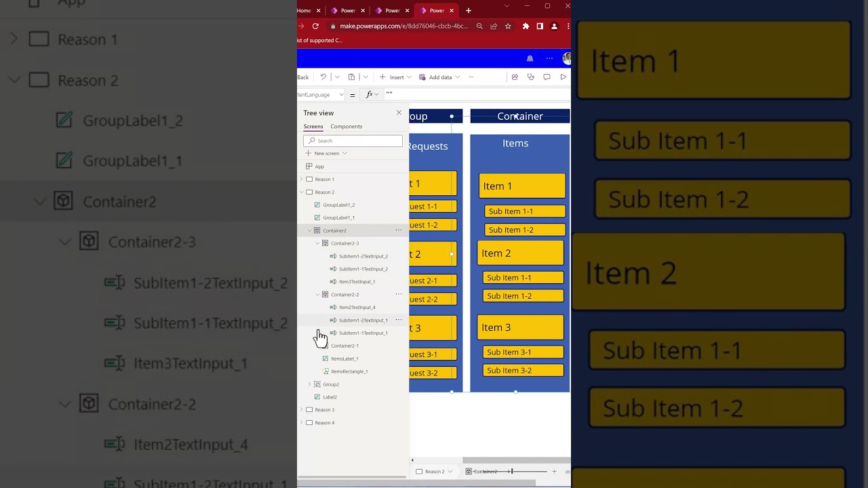The image size is (868, 488).
Task: Select Item3TextInput_1 in tree
Action: (357, 282)
